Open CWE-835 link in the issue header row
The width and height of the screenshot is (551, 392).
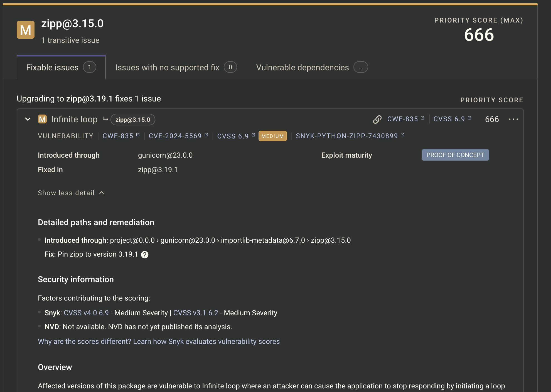(406, 119)
